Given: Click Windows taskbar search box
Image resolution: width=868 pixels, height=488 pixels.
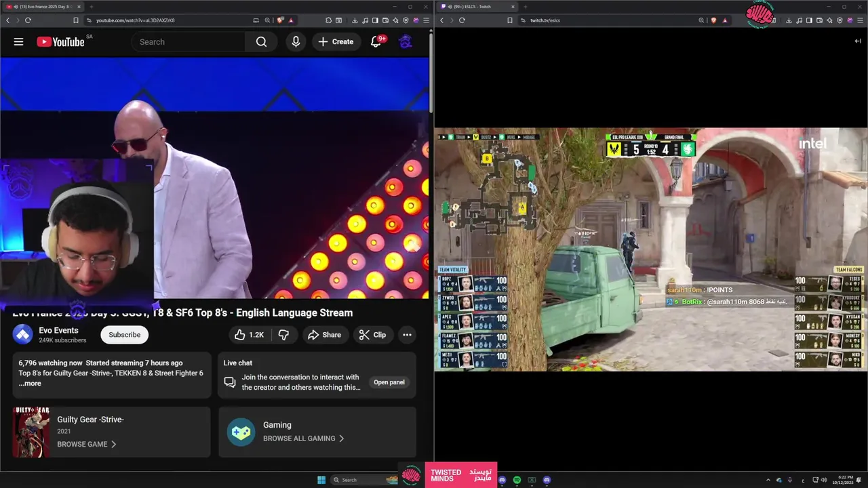Looking at the screenshot, I should tap(364, 480).
